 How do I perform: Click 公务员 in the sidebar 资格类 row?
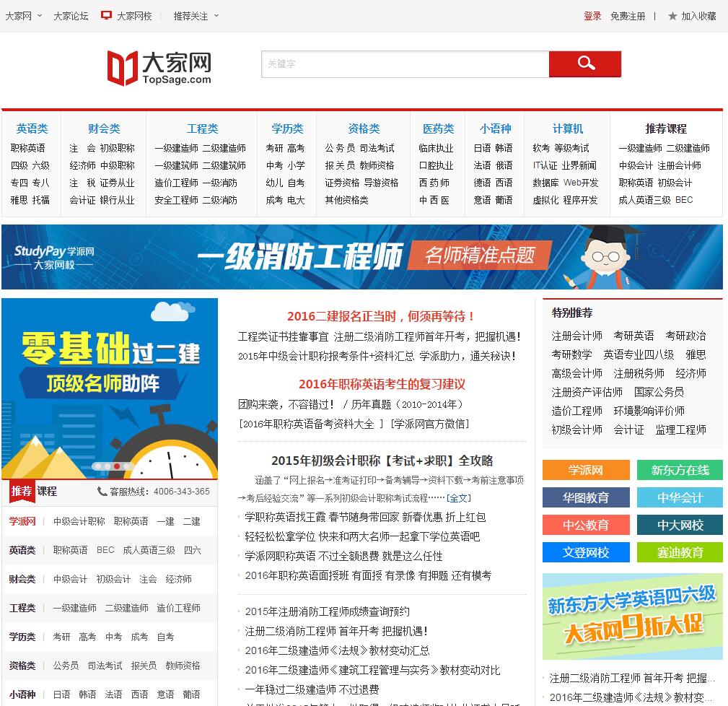coord(66,665)
